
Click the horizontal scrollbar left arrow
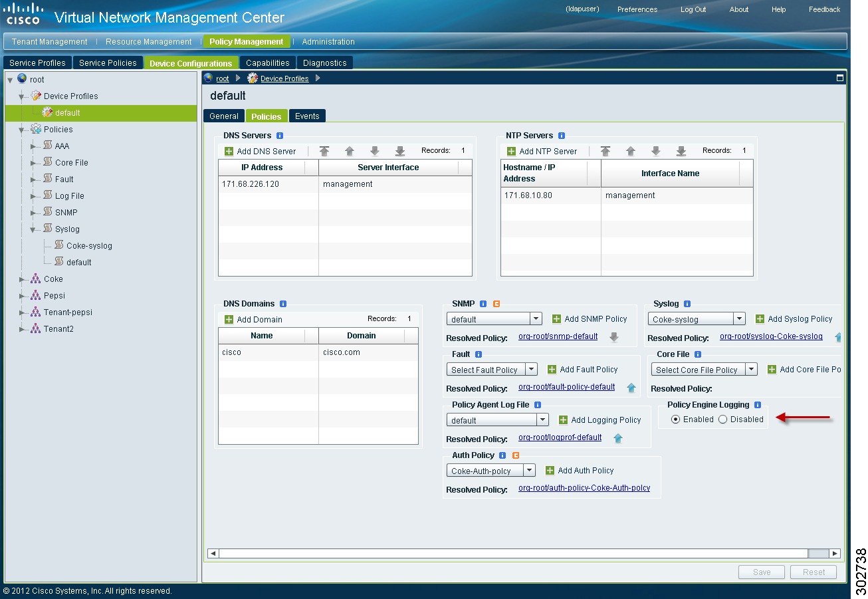[213, 553]
